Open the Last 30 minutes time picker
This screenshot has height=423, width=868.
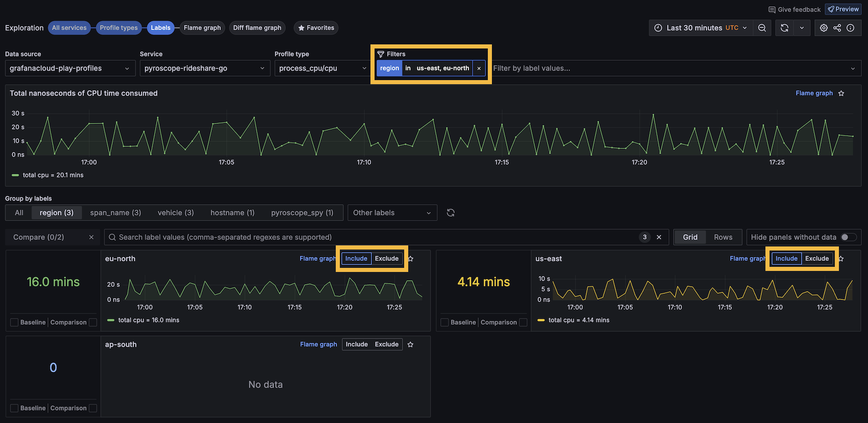702,28
